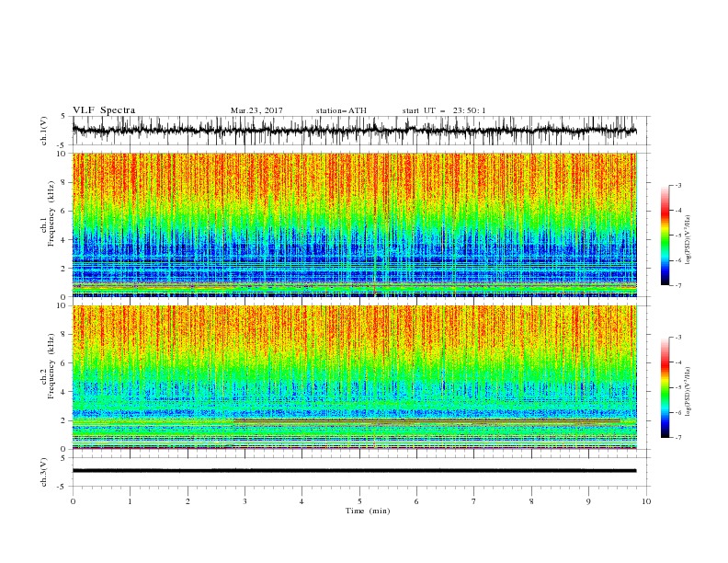Click the time axis tick label "5"
This screenshot has height=563, width=728.
point(359,501)
